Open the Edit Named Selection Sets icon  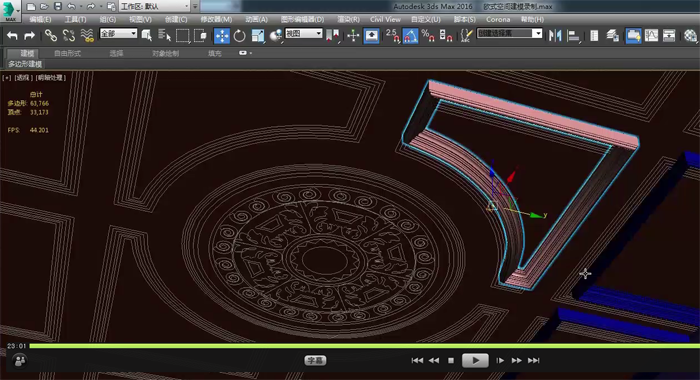[x=466, y=35]
